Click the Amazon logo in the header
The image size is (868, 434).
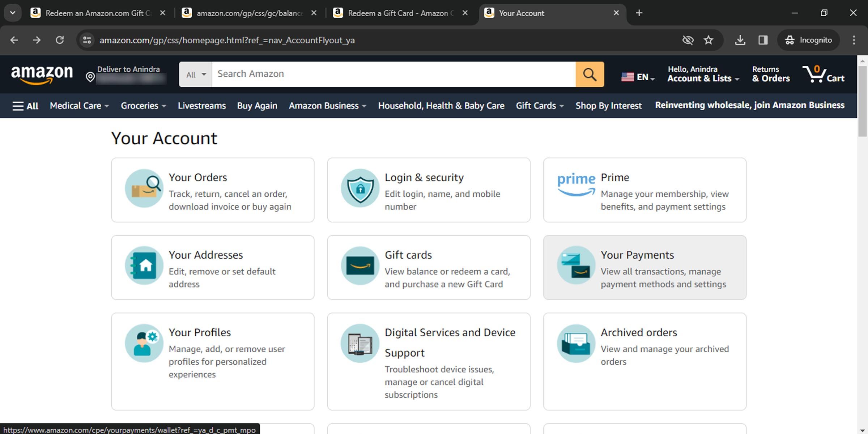42,74
